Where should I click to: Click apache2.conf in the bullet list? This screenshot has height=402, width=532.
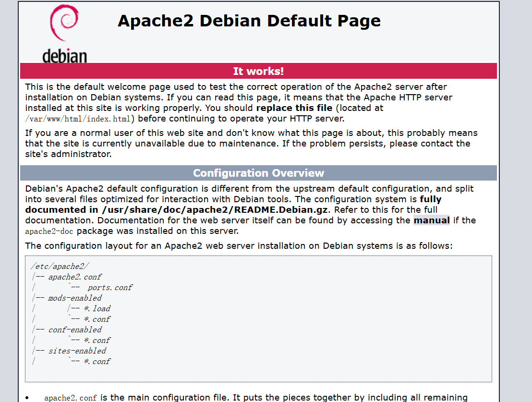click(70, 398)
